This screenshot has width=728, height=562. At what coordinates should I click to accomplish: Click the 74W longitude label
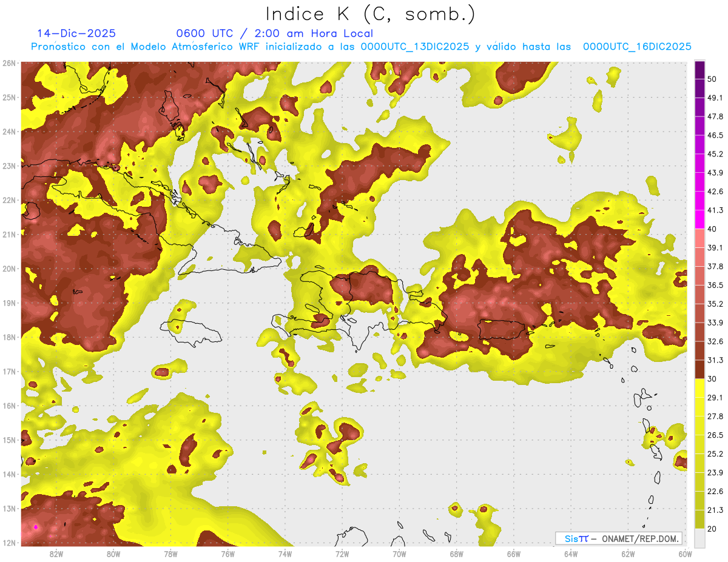point(285,554)
